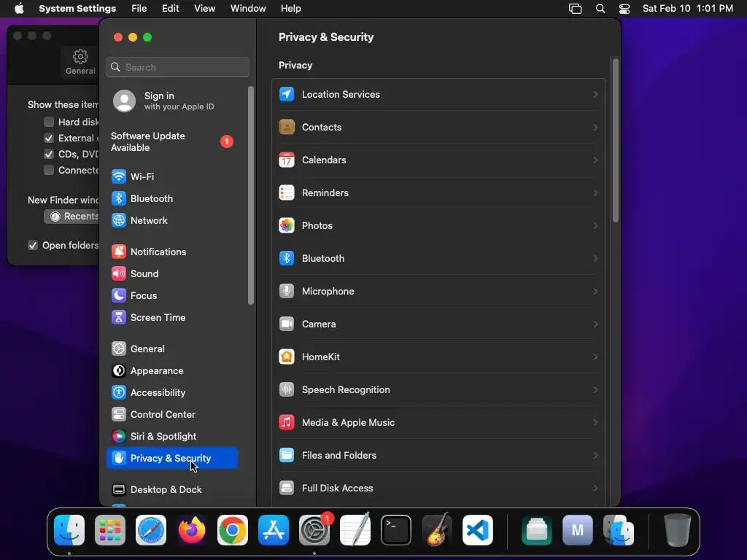
Task: Select Notifications in the sidebar
Action: tap(172, 252)
